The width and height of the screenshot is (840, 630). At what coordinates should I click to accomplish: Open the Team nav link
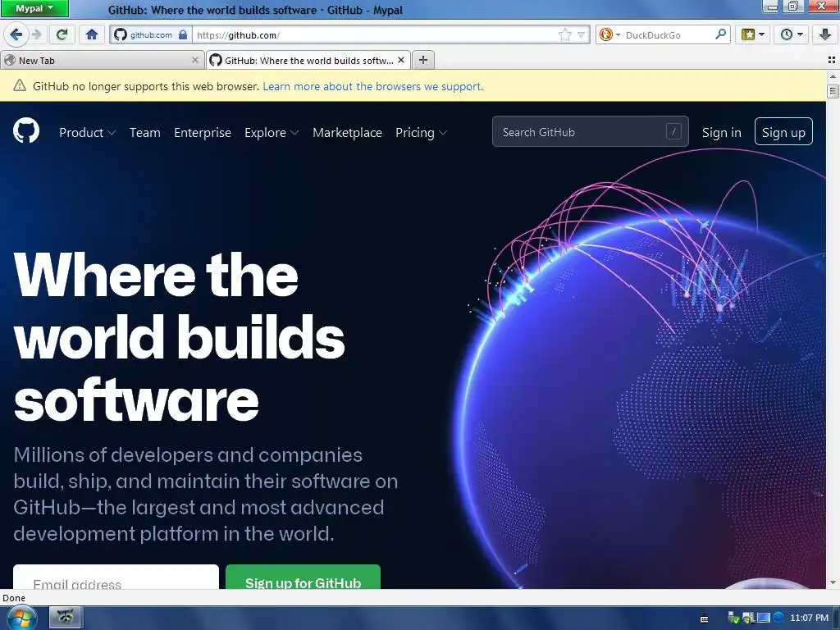coord(144,132)
